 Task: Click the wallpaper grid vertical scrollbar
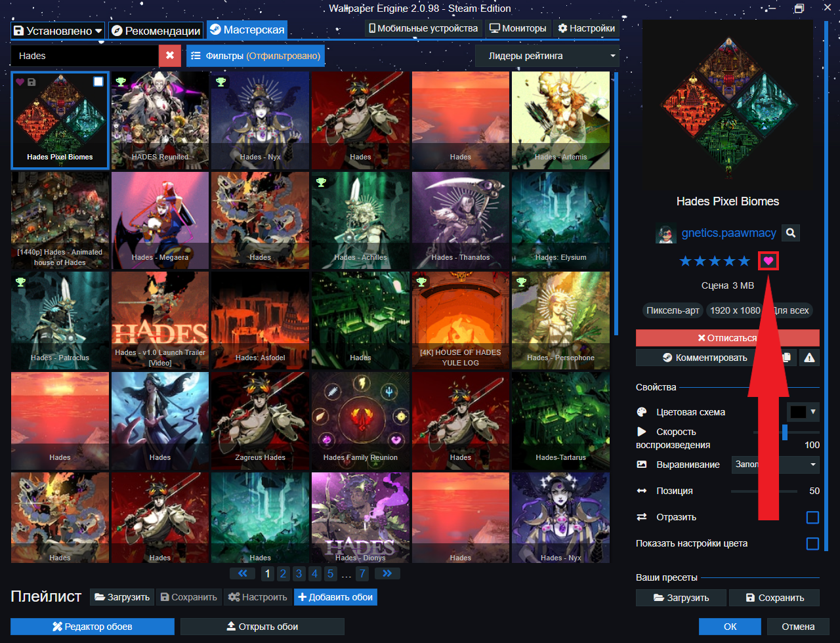tap(616, 203)
